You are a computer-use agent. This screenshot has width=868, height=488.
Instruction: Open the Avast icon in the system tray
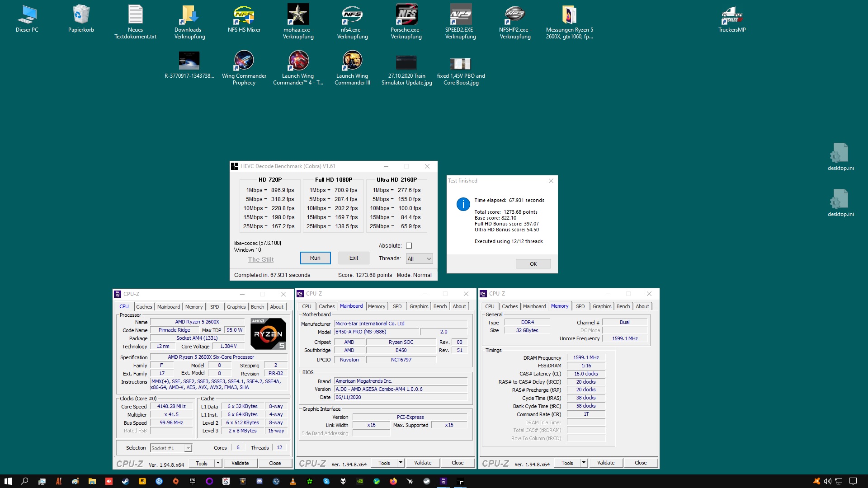point(816,481)
